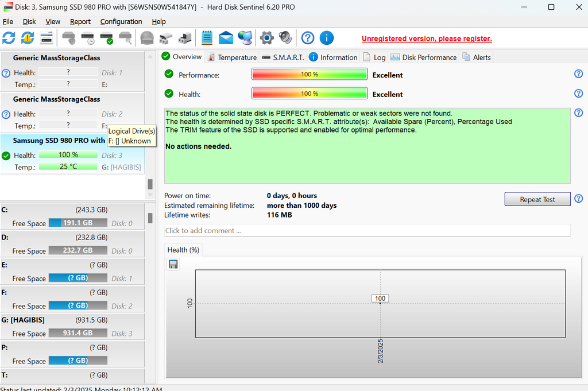Click the help icon beside Repeat Test
The image size is (588, 391).
click(x=579, y=199)
